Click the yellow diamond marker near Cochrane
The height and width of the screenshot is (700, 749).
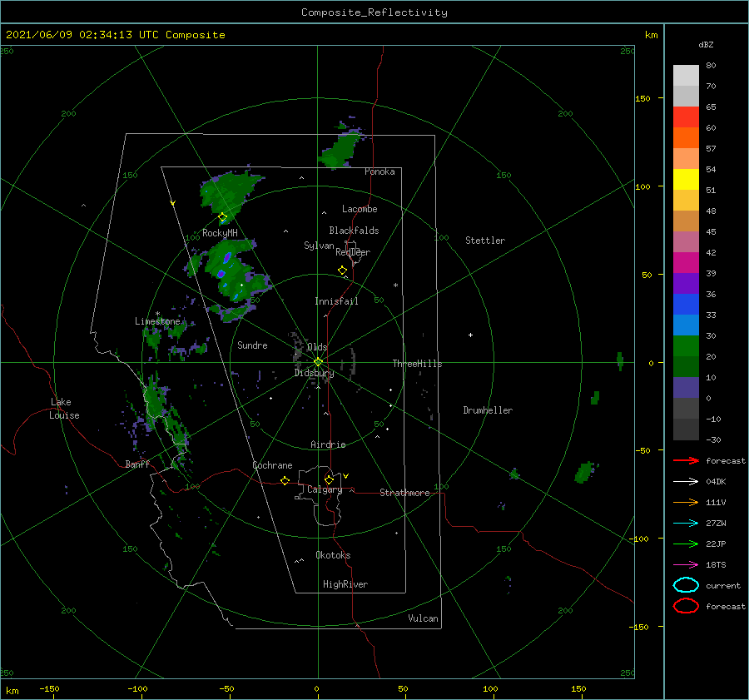285,481
